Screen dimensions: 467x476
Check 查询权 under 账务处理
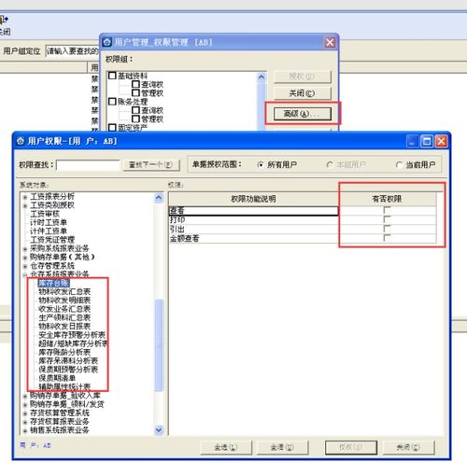[x=135, y=110]
